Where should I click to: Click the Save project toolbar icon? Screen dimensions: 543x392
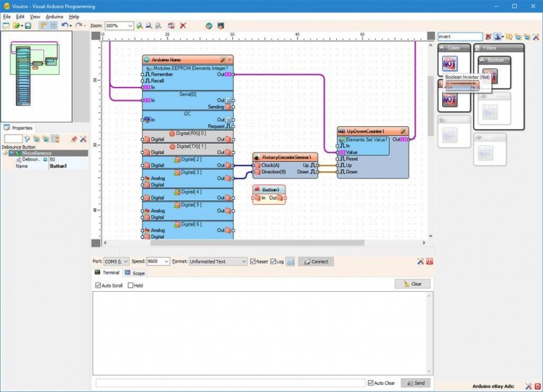pos(28,25)
